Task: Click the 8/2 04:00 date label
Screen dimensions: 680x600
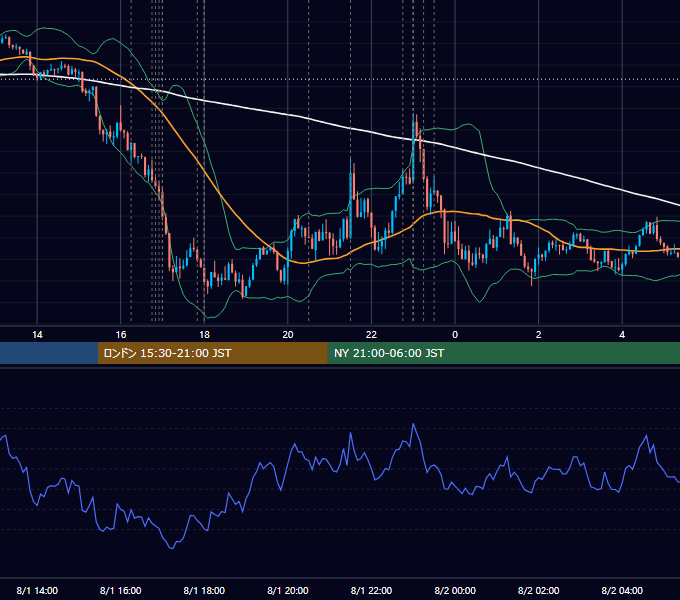Action: (622, 590)
